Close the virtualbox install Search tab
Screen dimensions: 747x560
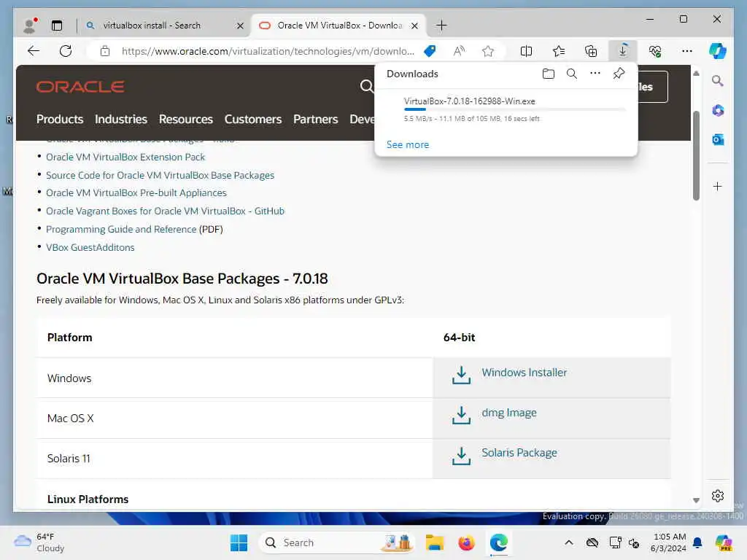(241, 26)
